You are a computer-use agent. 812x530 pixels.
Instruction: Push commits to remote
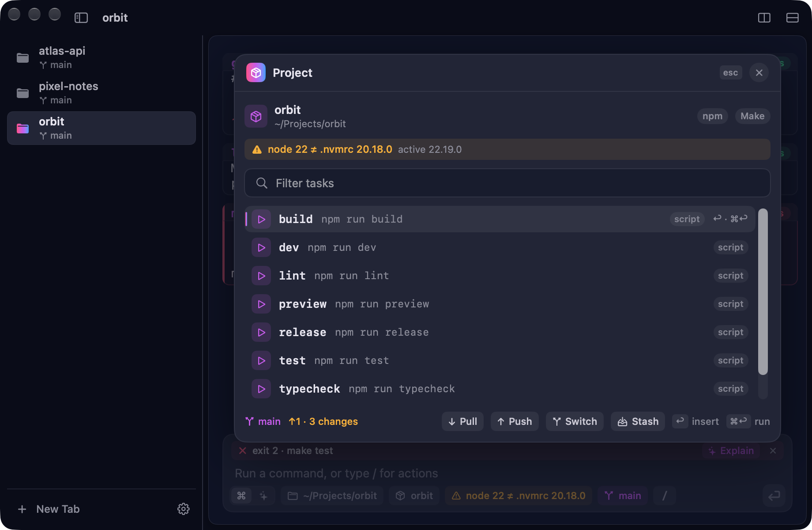click(x=515, y=421)
